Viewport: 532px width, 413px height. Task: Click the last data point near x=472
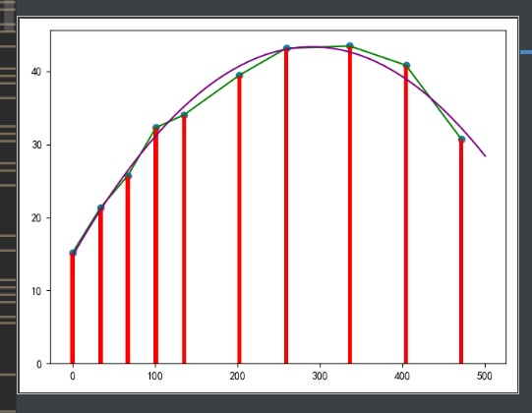point(461,140)
